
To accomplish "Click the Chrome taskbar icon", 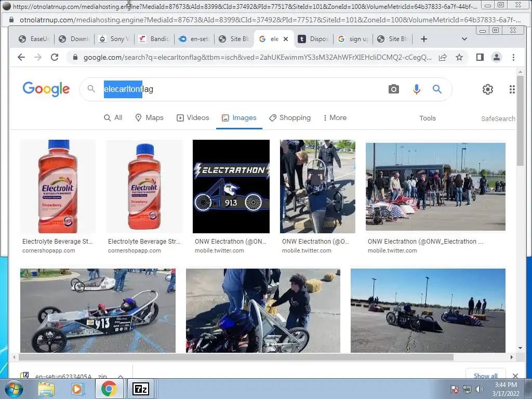I will click(109, 389).
